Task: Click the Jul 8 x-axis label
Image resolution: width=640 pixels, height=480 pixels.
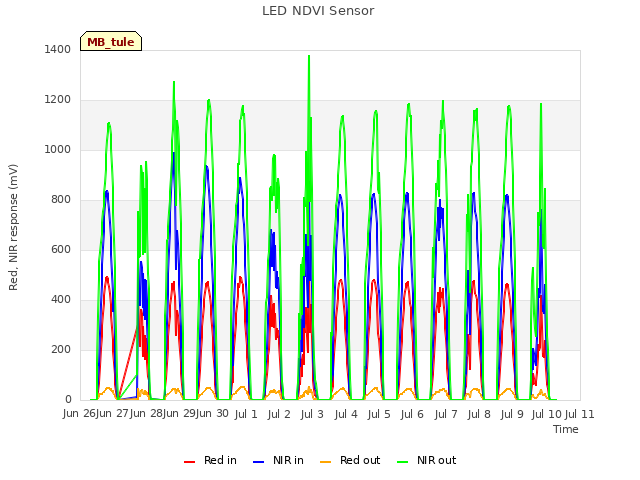Action: [x=479, y=414]
